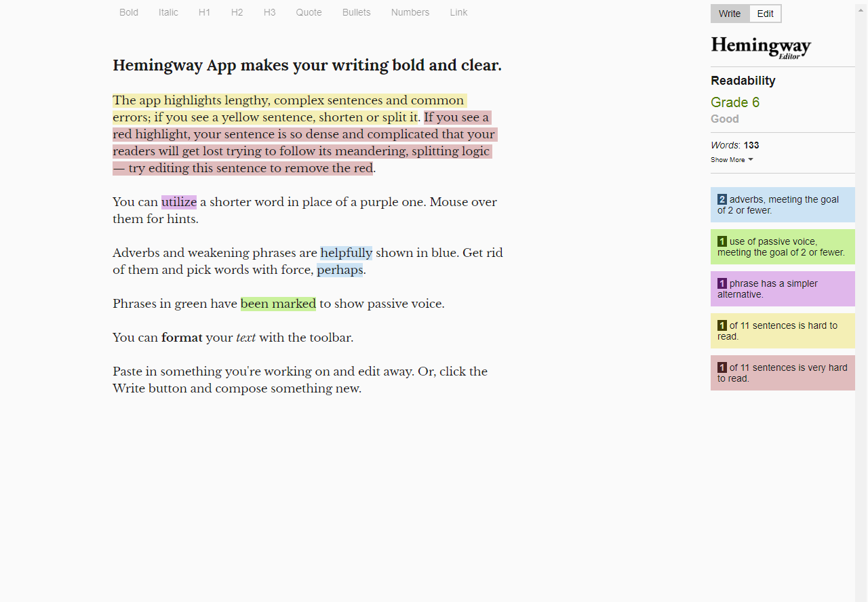Select the green passive voice box
868x602 pixels.
[x=783, y=247]
